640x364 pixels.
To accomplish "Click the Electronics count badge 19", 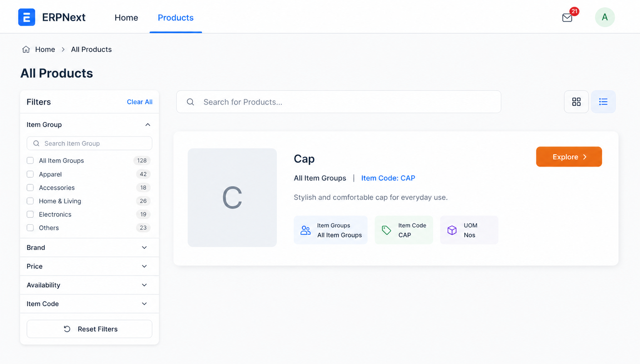I will coord(143,214).
